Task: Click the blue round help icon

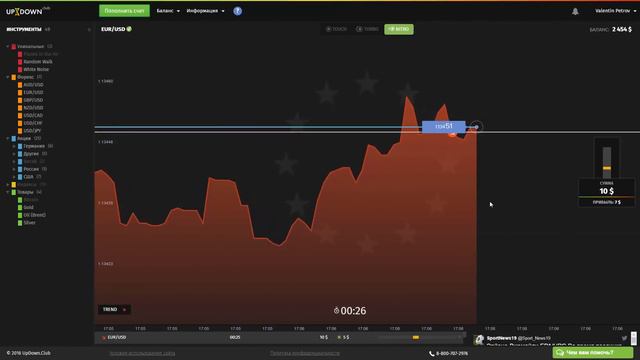Action: (238, 11)
